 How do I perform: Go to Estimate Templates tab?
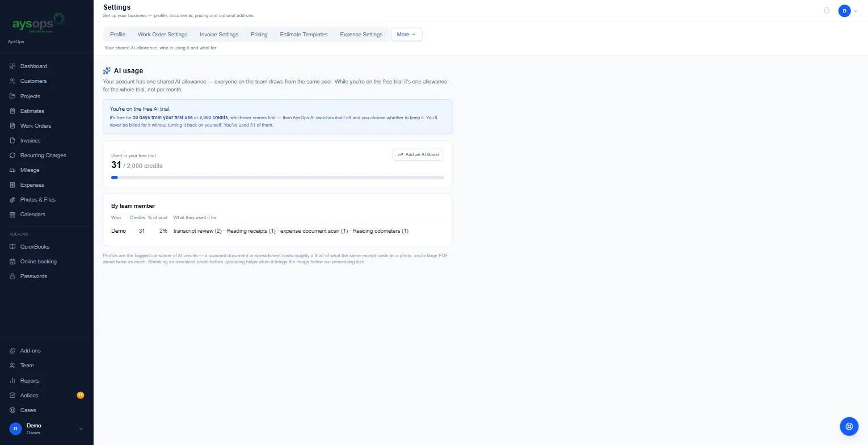304,35
